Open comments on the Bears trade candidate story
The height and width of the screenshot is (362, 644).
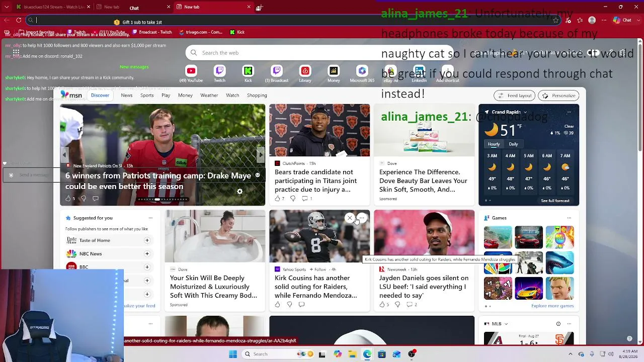(x=304, y=199)
